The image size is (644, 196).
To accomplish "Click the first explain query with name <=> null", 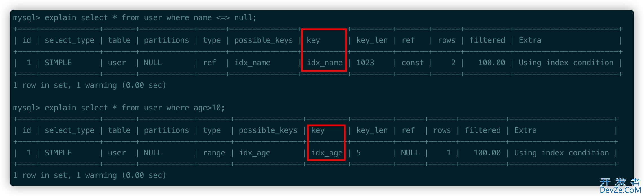I will (135, 18).
